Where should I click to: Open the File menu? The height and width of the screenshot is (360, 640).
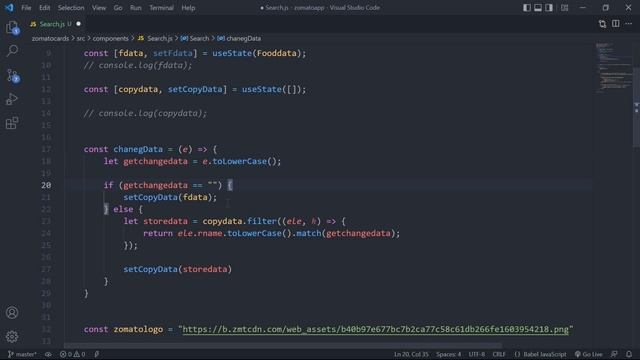[26, 8]
